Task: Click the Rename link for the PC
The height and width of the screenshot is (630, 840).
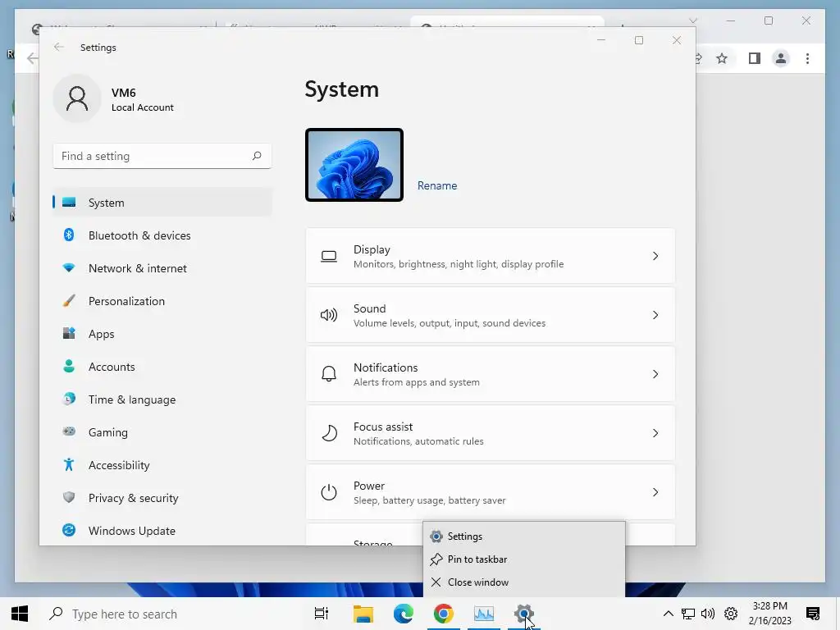Action: coord(437,185)
